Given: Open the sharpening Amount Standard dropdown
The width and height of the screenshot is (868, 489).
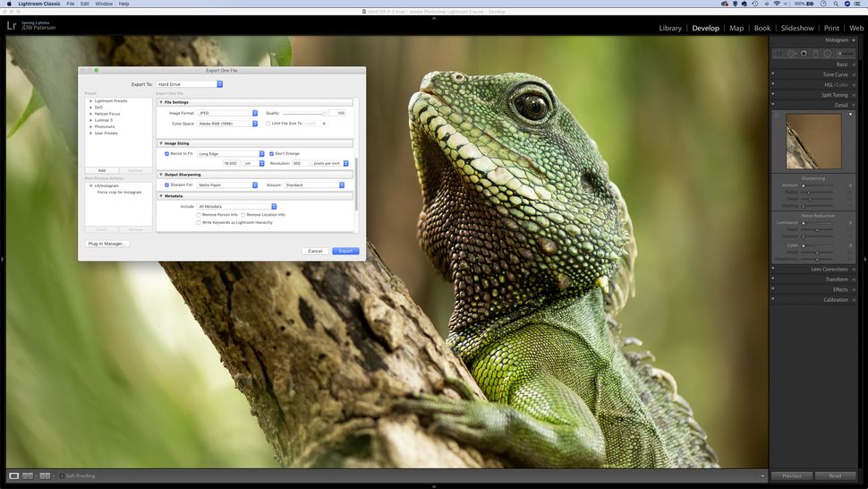Looking at the screenshot, I should (x=314, y=185).
